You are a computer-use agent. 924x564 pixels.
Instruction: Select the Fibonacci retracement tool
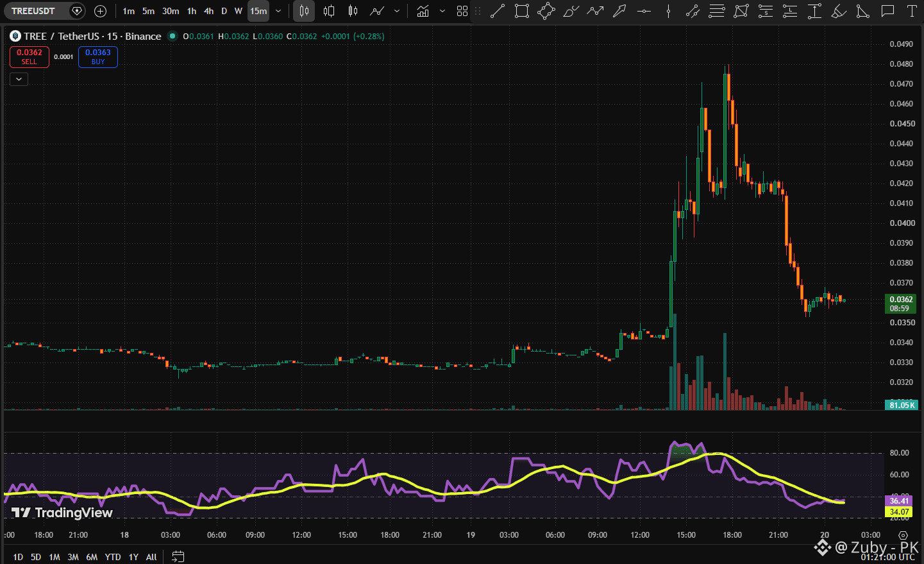pos(717,11)
